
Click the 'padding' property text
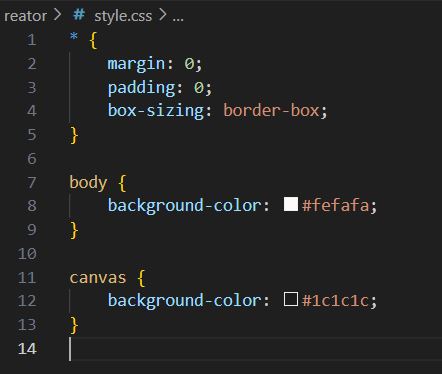(141, 88)
